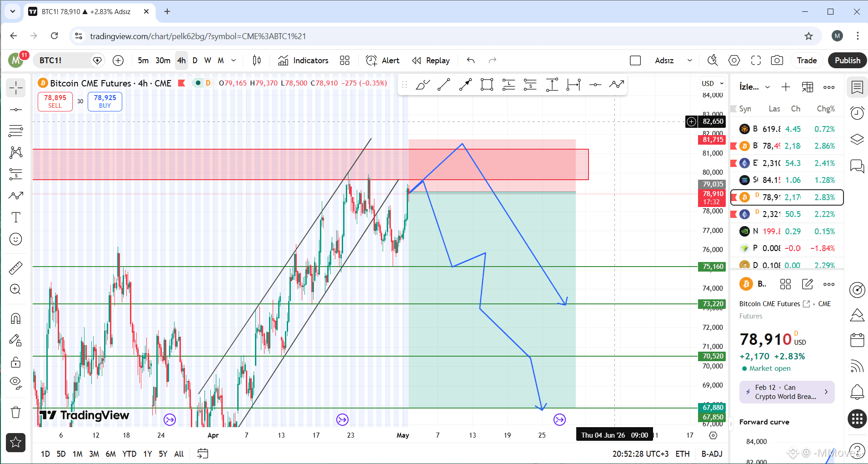The width and height of the screenshot is (868, 464).
Task: Activate the zoom in tool
Action: [x=16, y=289]
